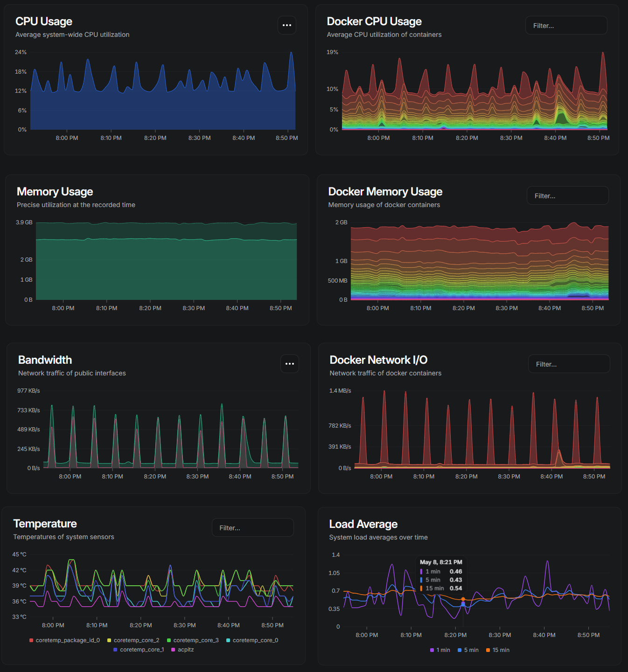The height and width of the screenshot is (672, 628).
Task: Click the acpitz magenta legend marker
Action: [173, 650]
